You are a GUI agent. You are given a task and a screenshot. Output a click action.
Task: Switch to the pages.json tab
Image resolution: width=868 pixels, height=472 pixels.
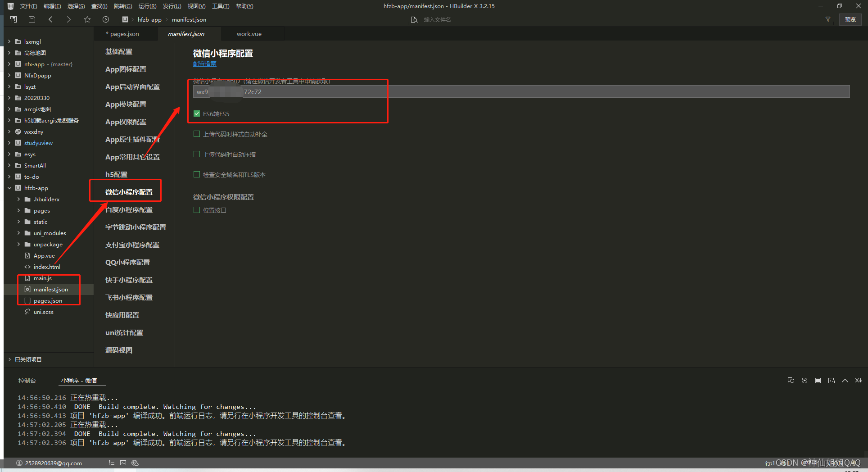coord(122,34)
